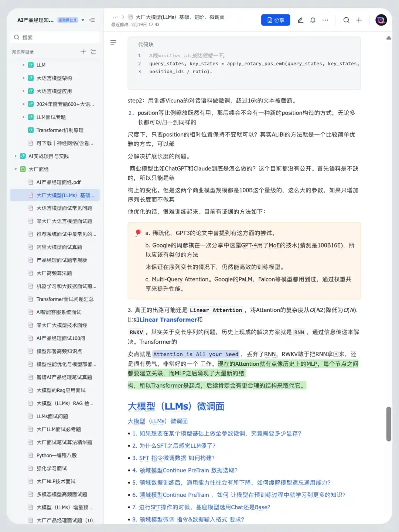399x532 pixels.
Task: Open the notifications bell icon
Action: pos(313,20)
